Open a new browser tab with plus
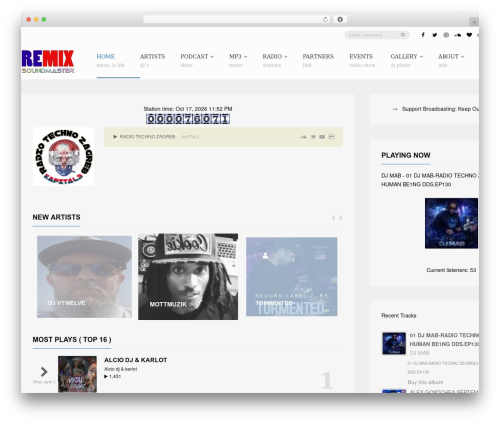 click(x=474, y=22)
